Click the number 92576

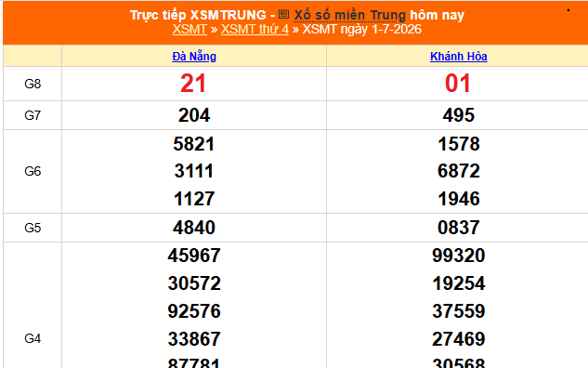194,311
